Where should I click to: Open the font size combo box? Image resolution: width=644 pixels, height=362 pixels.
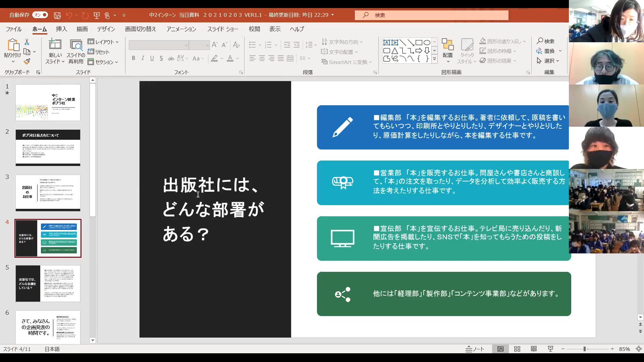pos(199,45)
